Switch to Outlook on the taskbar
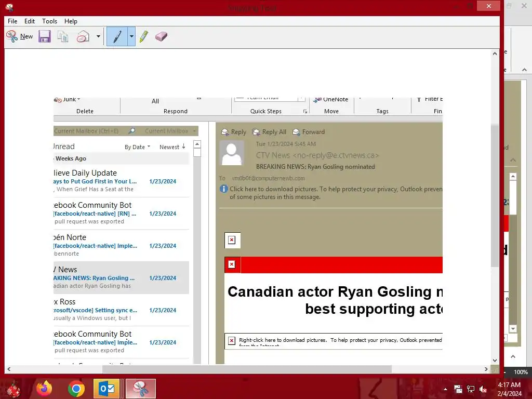The height and width of the screenshot is (399, 532). [107, 389]
